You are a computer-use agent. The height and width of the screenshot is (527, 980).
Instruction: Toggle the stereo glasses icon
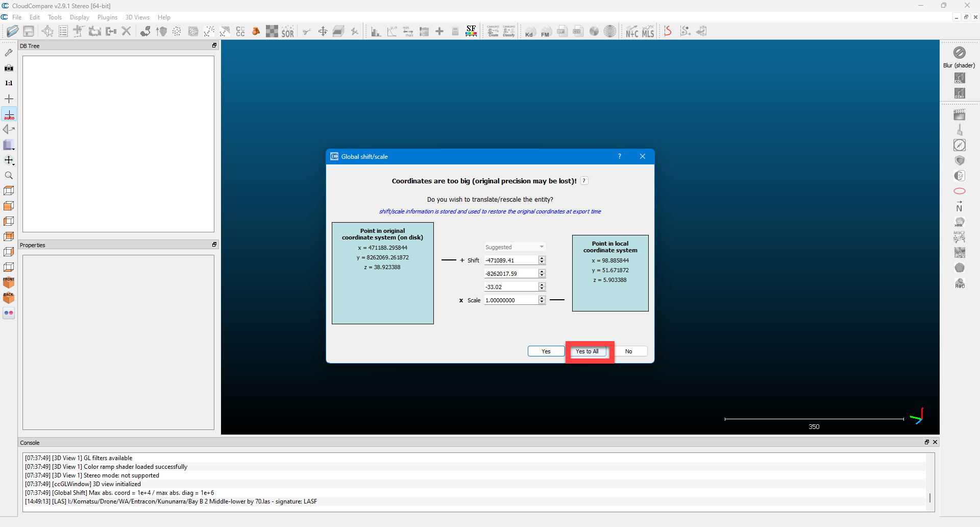[x=9, y=313]
